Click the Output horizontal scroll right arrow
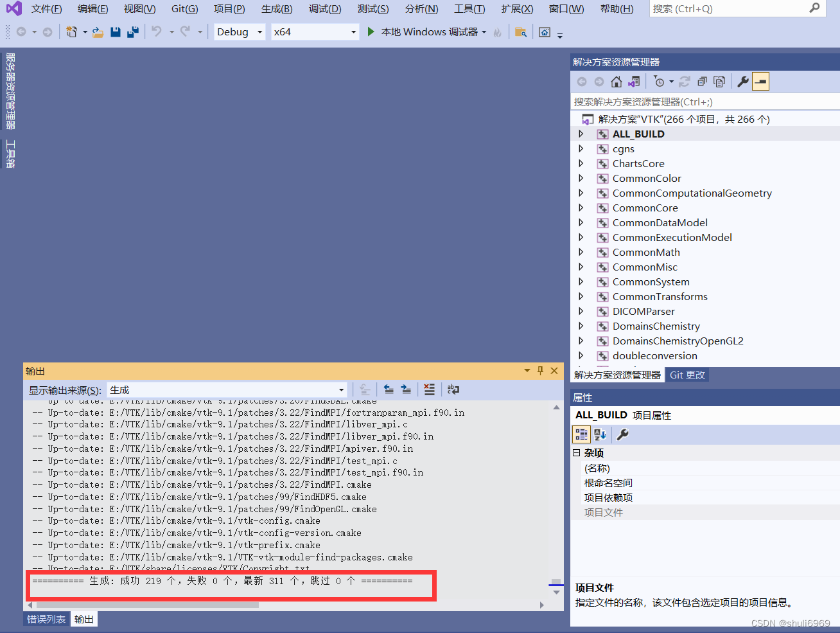The height and width of the screenshot is (633, 840). 541,605
